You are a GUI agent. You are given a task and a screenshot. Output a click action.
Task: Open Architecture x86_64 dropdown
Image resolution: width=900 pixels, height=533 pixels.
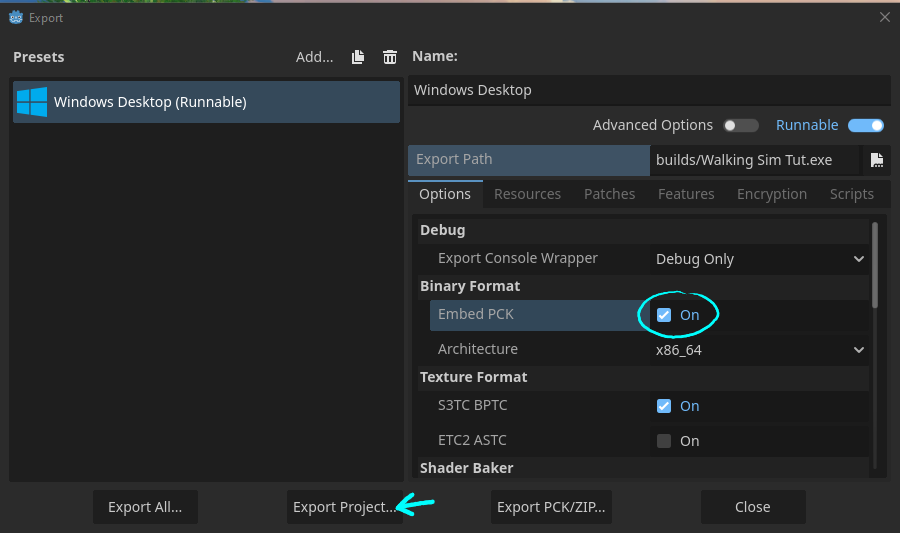click(759, 350)
